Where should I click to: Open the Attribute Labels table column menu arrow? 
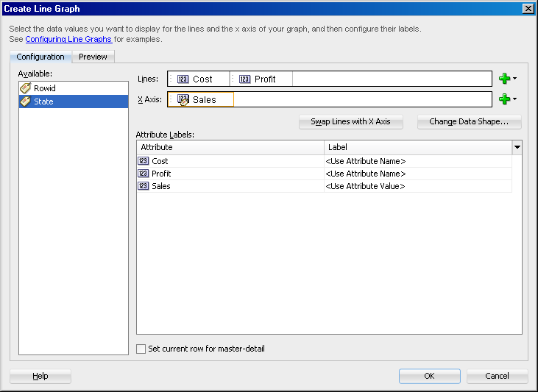pos(517,148)
